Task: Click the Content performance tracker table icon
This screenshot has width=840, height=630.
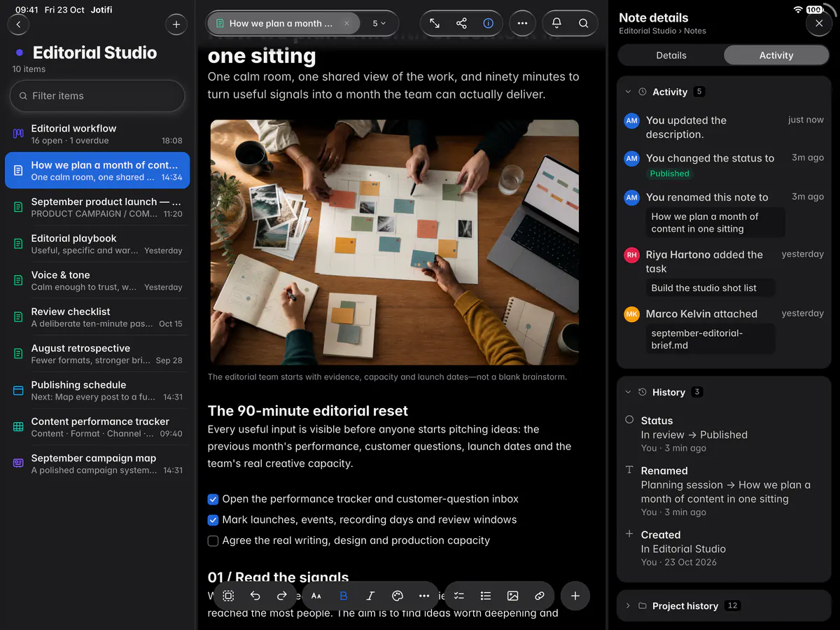Action: (18, 427)
